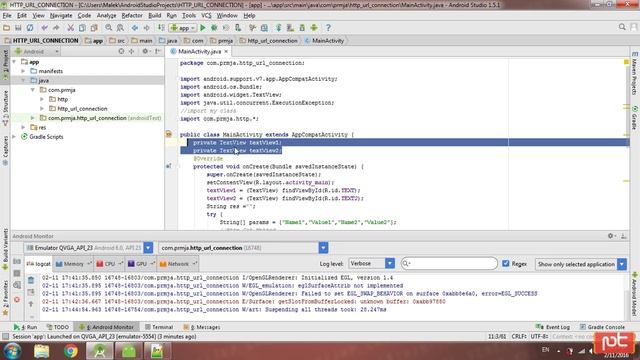Click the Help question mark icon
Screen dimensions: 640x360
[328, 28]
